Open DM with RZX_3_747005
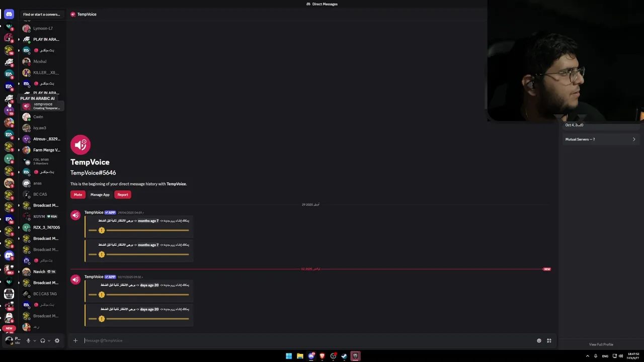This screenshot has height=362, width=644. (42, 227)
